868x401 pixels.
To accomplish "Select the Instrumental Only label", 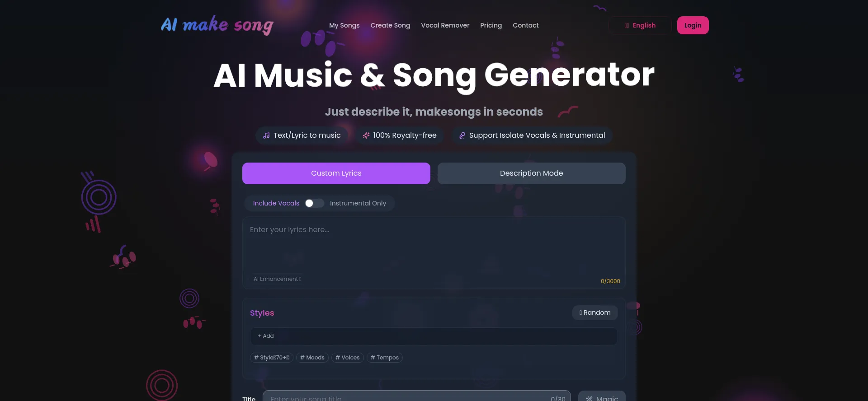I will coord(358,203).
